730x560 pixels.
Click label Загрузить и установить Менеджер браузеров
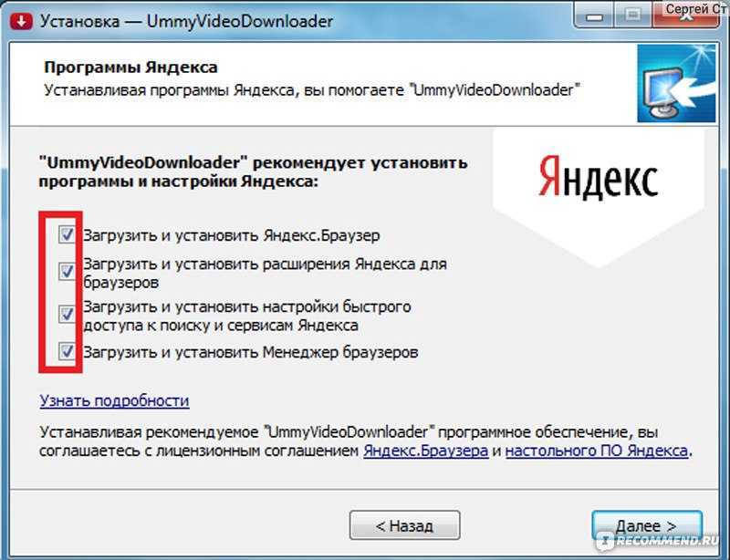(250, 352)
